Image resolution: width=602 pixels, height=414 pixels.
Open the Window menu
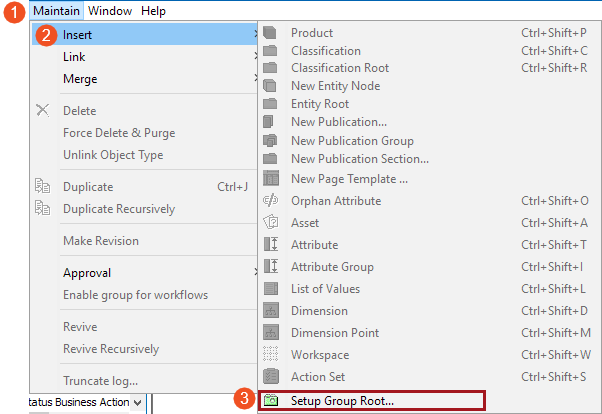pyautogui.click(x=110, y=11)
